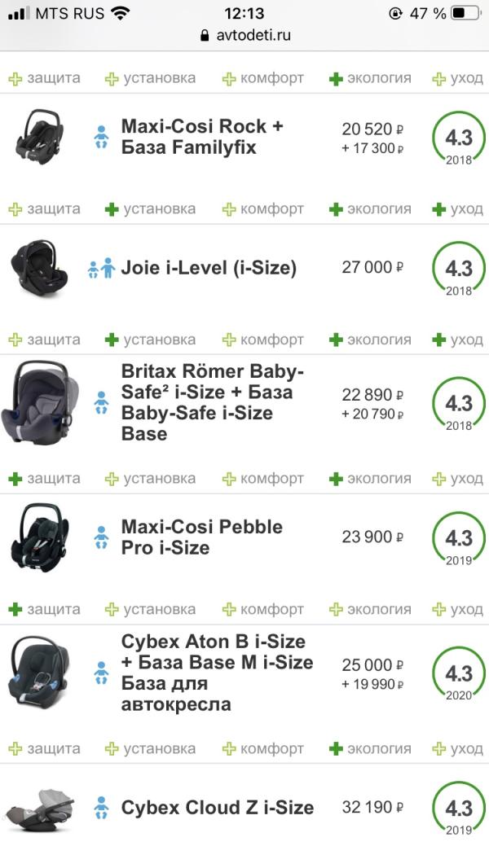Tap the 4.3 rating circle for Cybex Cloud Z
Image resolution: width=489 pixels, height=868 pixels.
point(458,808)
